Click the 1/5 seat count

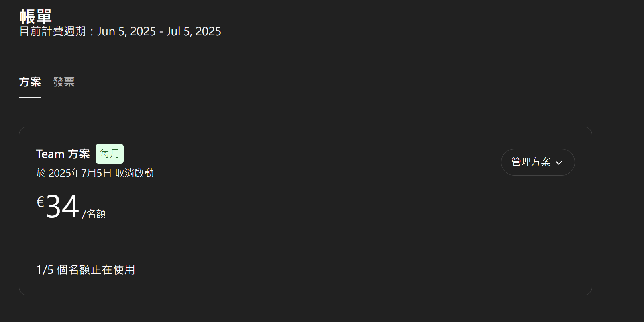tap(45, 270)
